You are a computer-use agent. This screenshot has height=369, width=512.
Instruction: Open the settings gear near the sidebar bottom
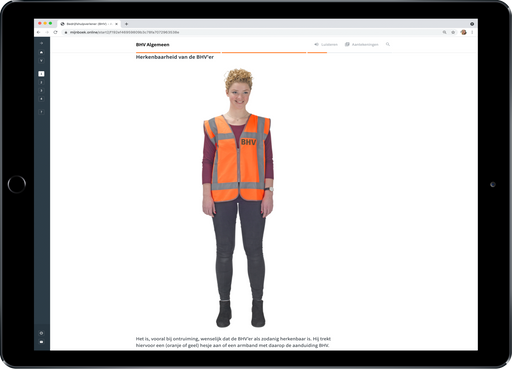[x=41, y=333]
